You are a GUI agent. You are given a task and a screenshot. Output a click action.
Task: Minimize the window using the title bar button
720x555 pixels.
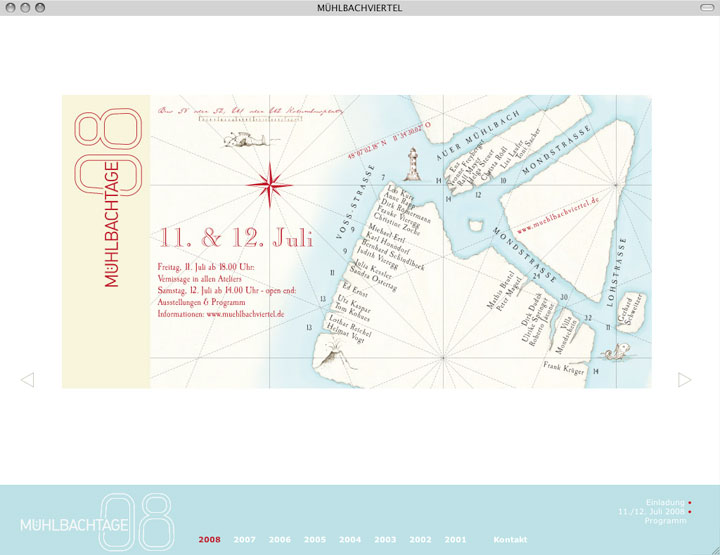26,8
